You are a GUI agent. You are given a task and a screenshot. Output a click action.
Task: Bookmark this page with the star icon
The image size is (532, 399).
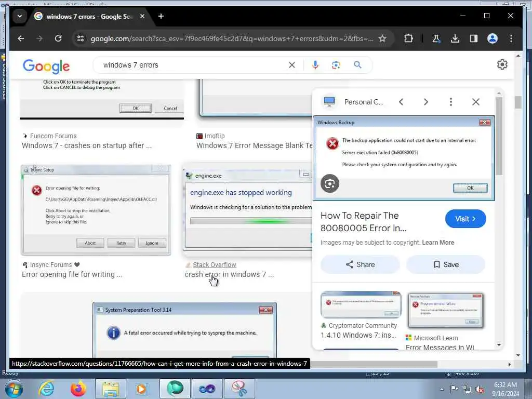click(382, 38)
